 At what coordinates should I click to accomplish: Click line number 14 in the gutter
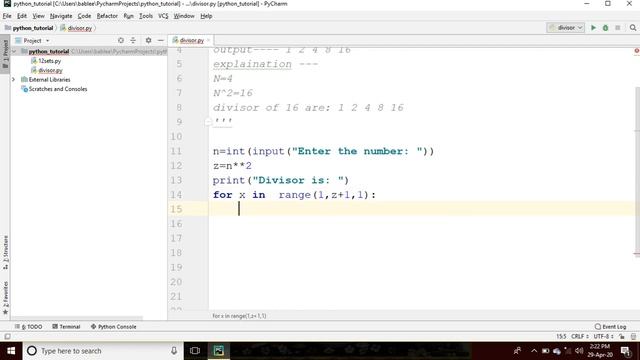pyautogui.click(x=176, y=195)
